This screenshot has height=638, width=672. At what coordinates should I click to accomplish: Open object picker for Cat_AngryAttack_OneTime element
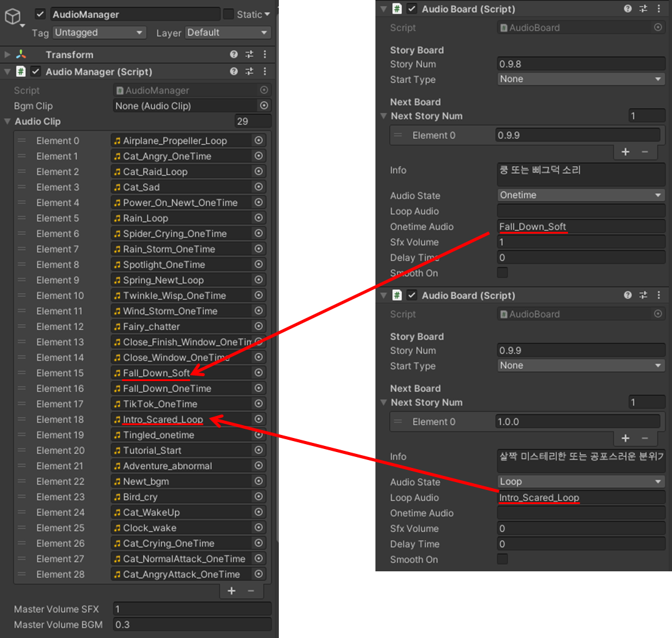259,574
